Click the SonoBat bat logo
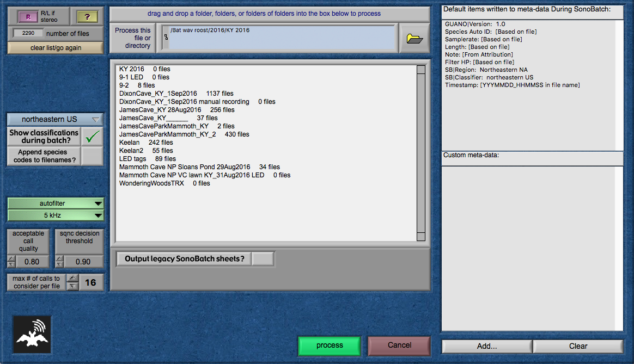 tap(33, 335)
